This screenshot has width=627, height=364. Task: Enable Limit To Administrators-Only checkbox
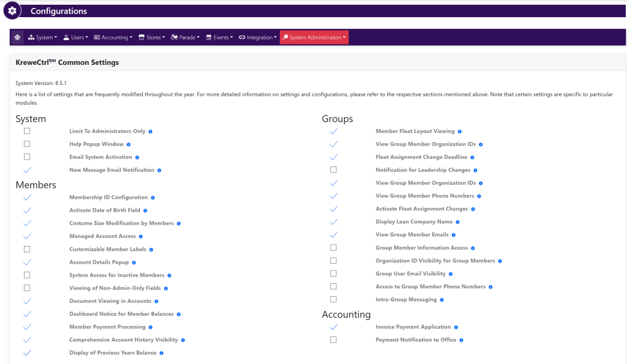click(27, 131)
